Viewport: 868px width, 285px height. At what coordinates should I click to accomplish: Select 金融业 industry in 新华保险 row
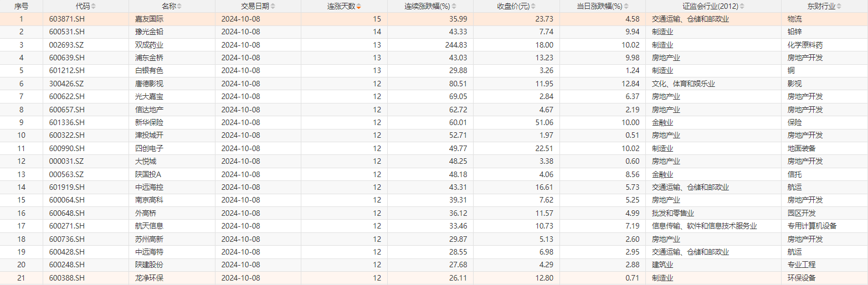click(662, 122)
